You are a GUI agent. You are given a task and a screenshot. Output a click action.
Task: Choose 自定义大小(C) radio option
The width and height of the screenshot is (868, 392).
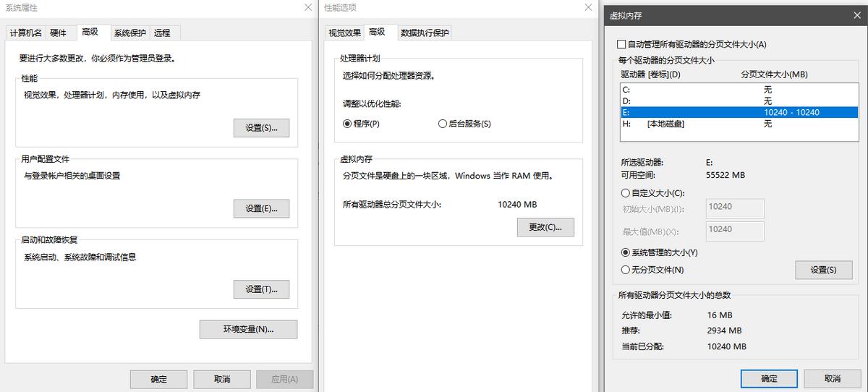point(626,193)
